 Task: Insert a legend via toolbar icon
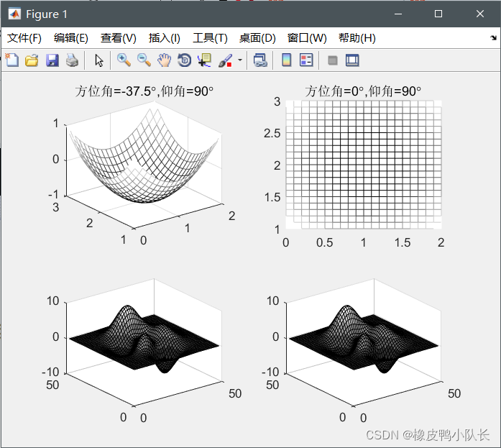306,60
